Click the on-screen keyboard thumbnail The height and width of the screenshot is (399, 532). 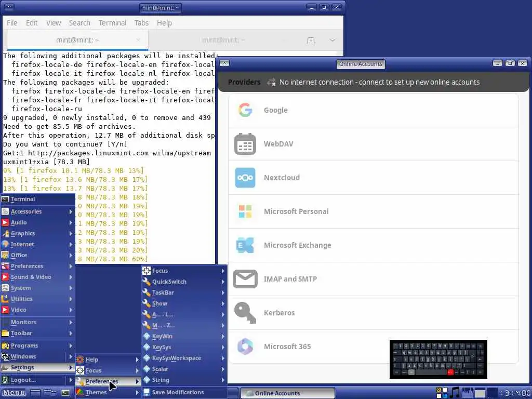tap(438, 360)
